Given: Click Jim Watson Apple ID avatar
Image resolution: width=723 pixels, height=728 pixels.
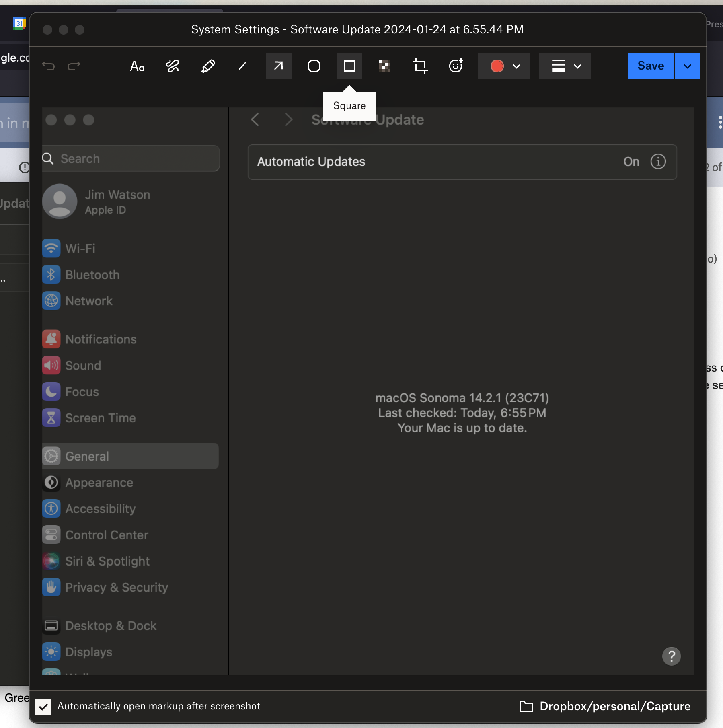Looking at the screenshot, I should point(60,202).
